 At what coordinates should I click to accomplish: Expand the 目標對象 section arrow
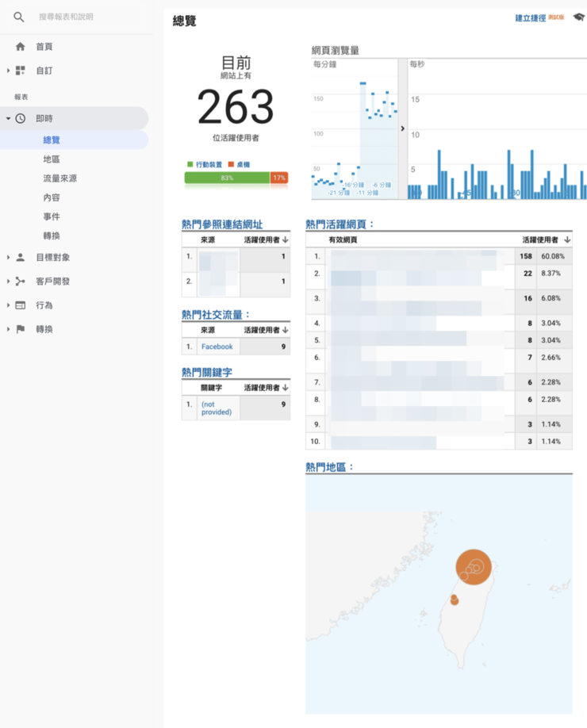tap(8, 258)
